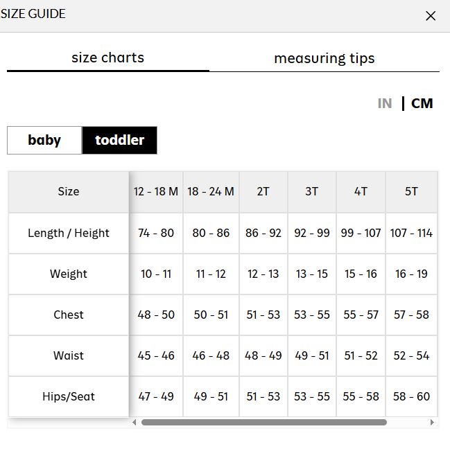Open the size charts tab
The height and width of the screenshot is (476, 450).
[x=108, y=58]
